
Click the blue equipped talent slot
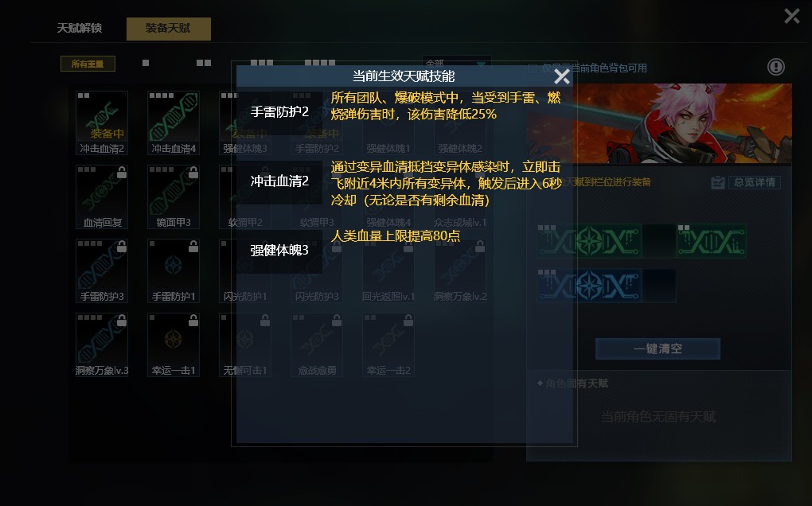(x=590, y=285)
